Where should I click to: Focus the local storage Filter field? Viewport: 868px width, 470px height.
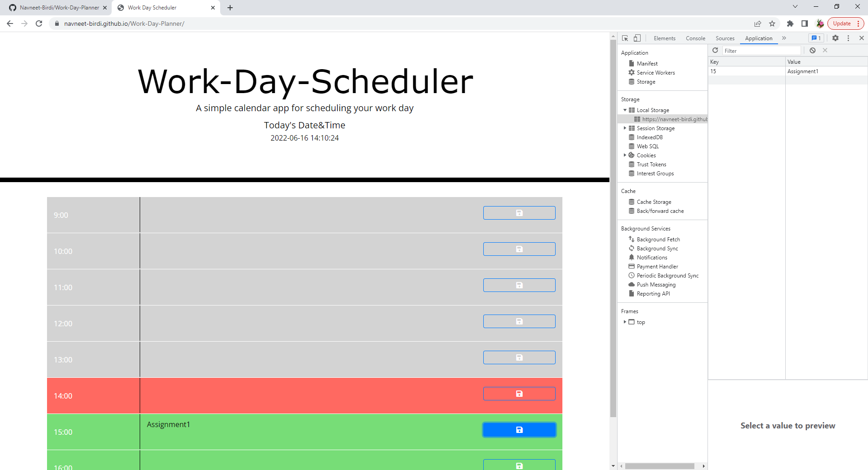[761, 51]
